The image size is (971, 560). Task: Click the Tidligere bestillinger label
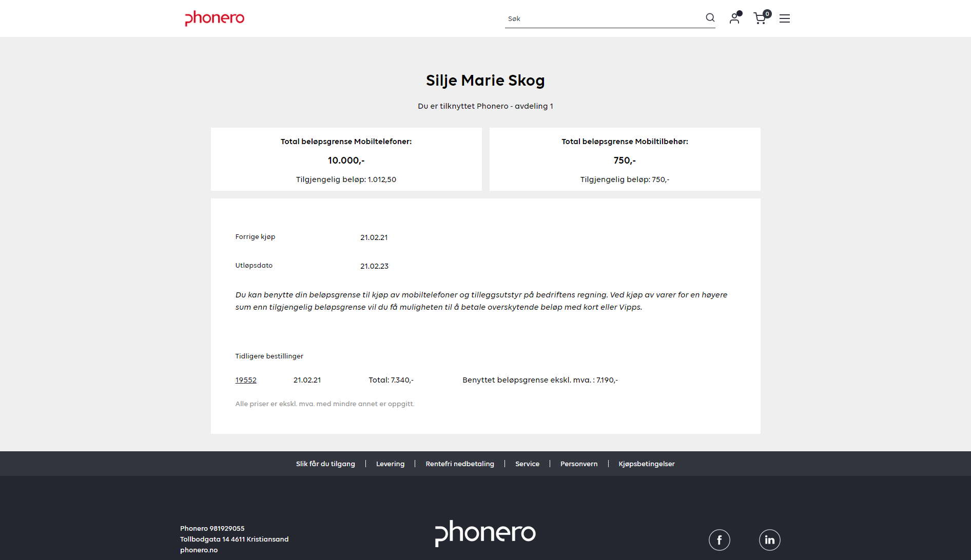[269, 356]
